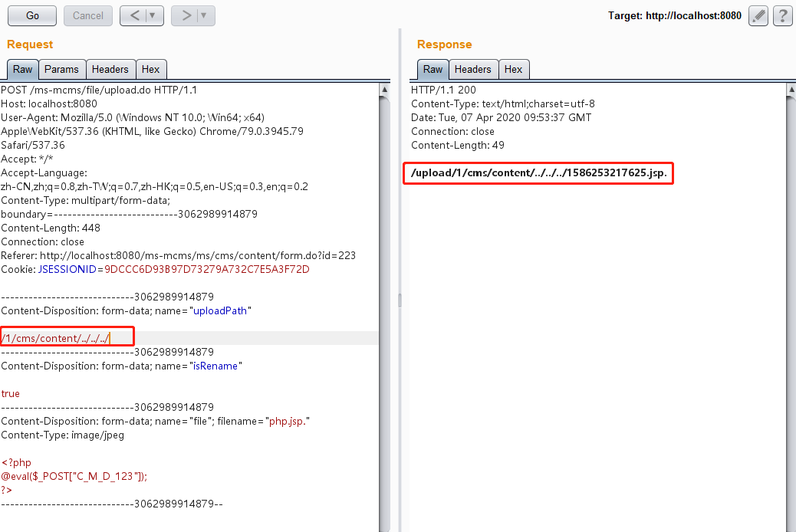Click the JSESSIONID cookie value
The width and height of the screenshot is (796, 532).
(207, 269)
